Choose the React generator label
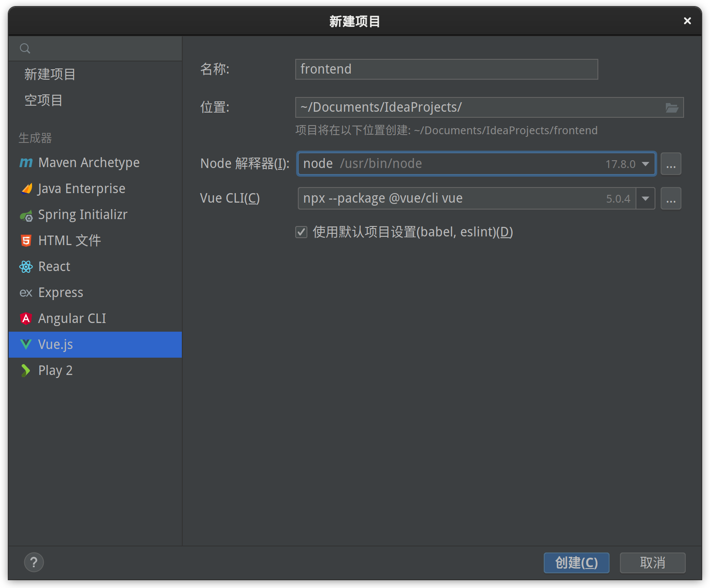 tap(54, 267)
